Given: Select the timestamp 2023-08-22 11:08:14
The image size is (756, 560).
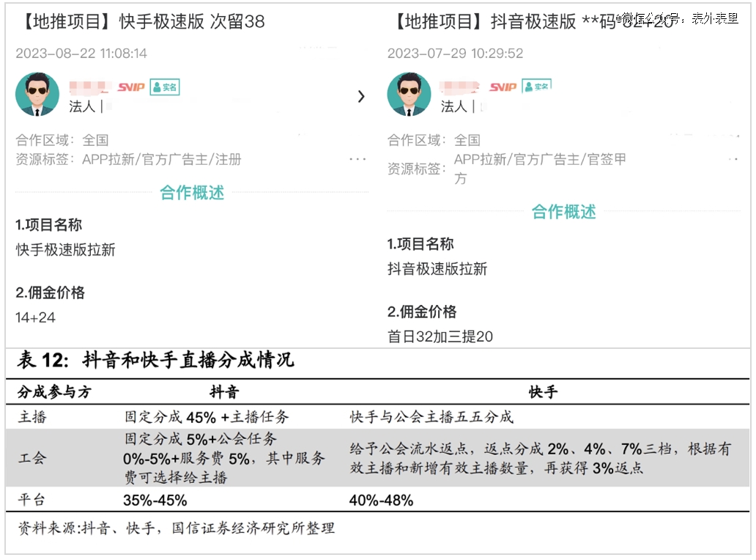Looking at the screenshot, I should coord(81,53).
